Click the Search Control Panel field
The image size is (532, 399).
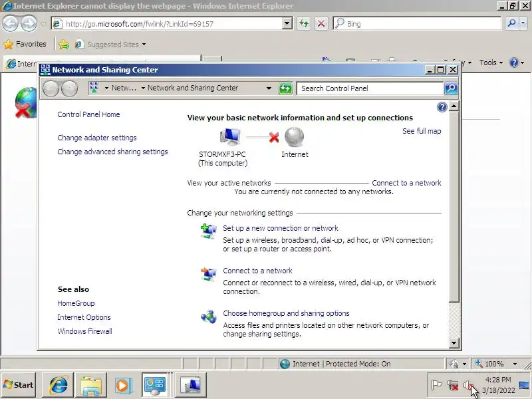pos(370,88)
